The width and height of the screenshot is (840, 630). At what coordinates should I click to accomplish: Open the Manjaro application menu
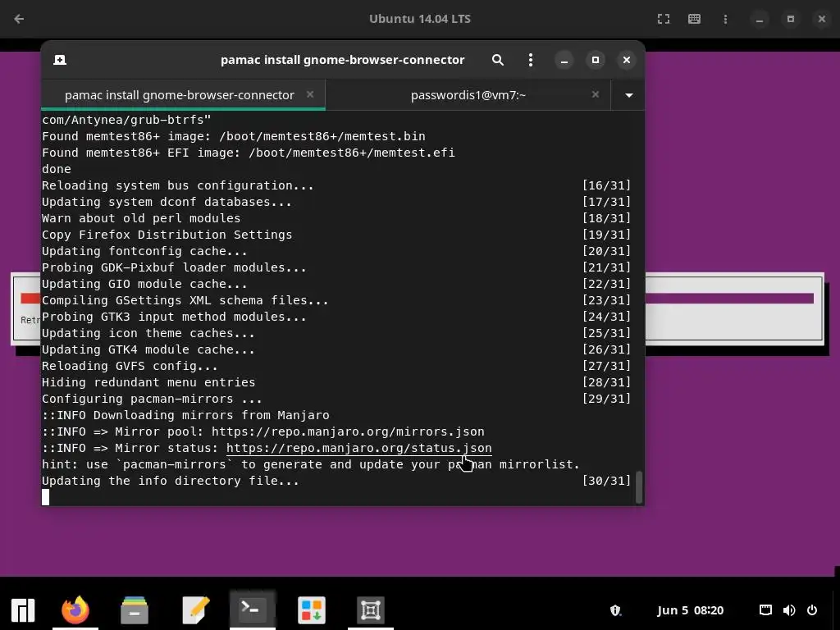coord(23,609)
